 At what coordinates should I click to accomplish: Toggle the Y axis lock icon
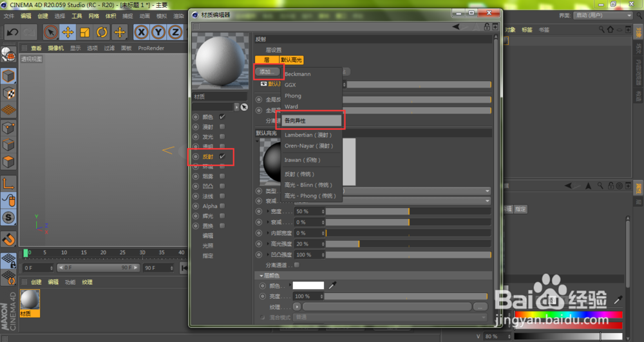158,32
